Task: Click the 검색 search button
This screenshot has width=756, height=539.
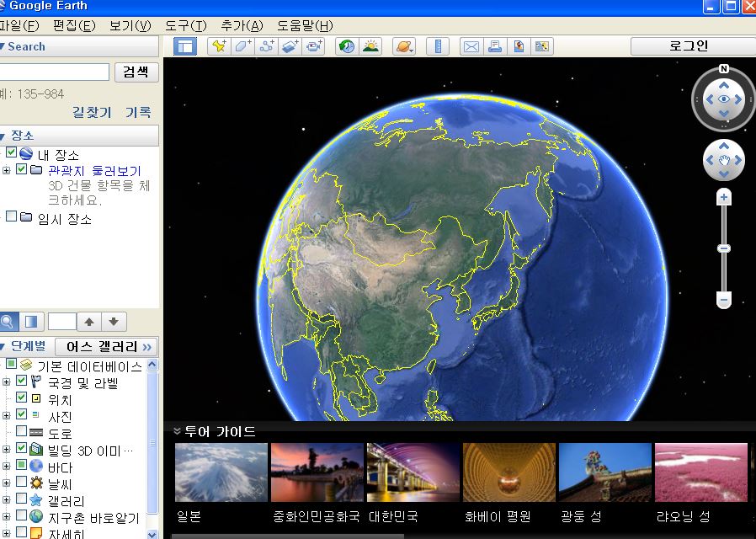Action: pyautogui.click(x=136, y=72)
